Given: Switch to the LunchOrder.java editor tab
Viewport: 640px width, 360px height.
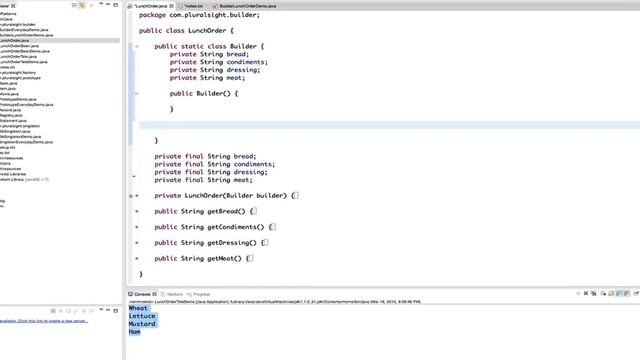Looking at the screenshot, I should click(150, 6).
